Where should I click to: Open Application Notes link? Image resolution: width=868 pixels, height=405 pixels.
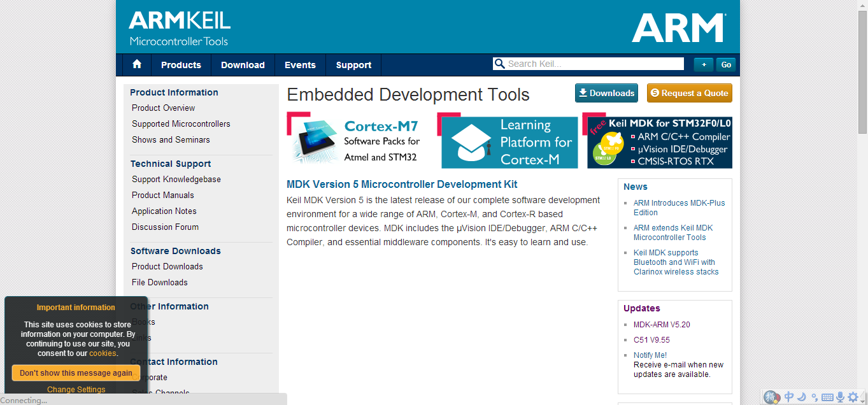click(164, 211)
